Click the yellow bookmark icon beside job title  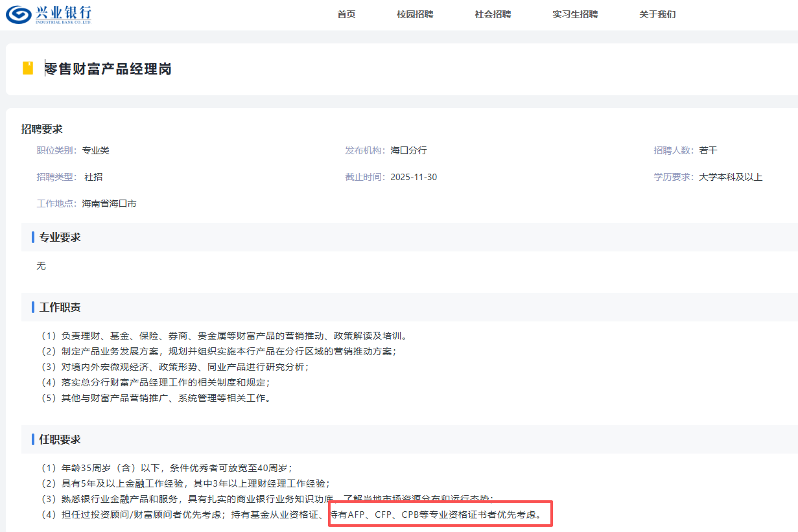pyautogui.click(x=28, y=68)
